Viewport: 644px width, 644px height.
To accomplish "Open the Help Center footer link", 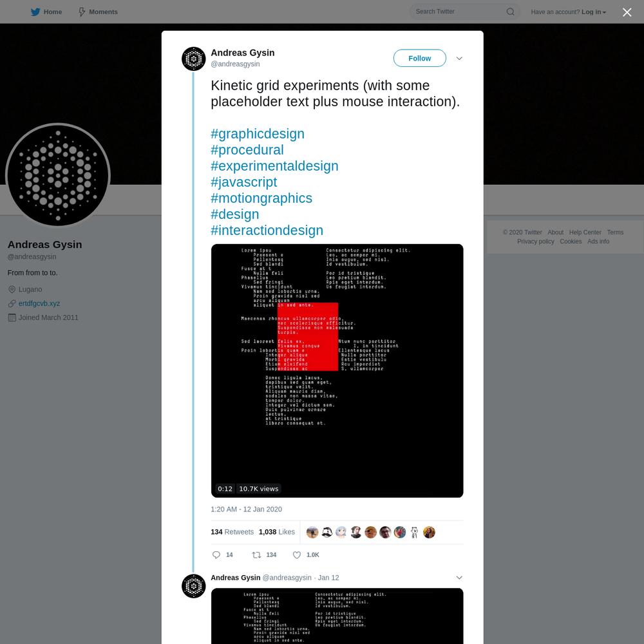I will [x=585, y=232].
